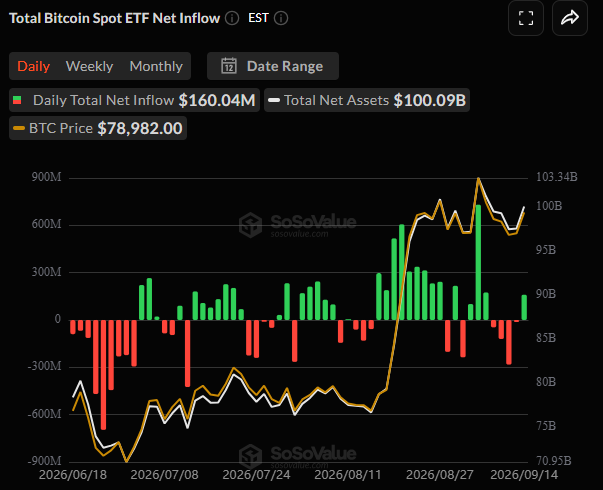Click the red-green Net Inflow legend swatch

(x=17, y=100)
